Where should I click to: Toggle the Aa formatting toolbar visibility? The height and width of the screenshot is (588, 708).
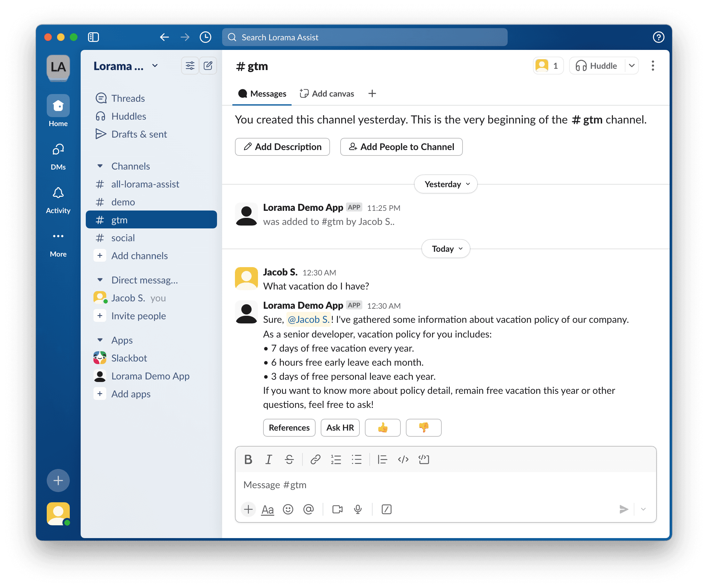(267, 509)
